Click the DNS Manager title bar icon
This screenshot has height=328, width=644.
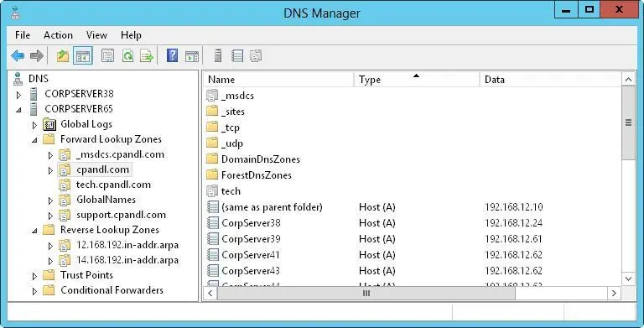pos(16,13)
